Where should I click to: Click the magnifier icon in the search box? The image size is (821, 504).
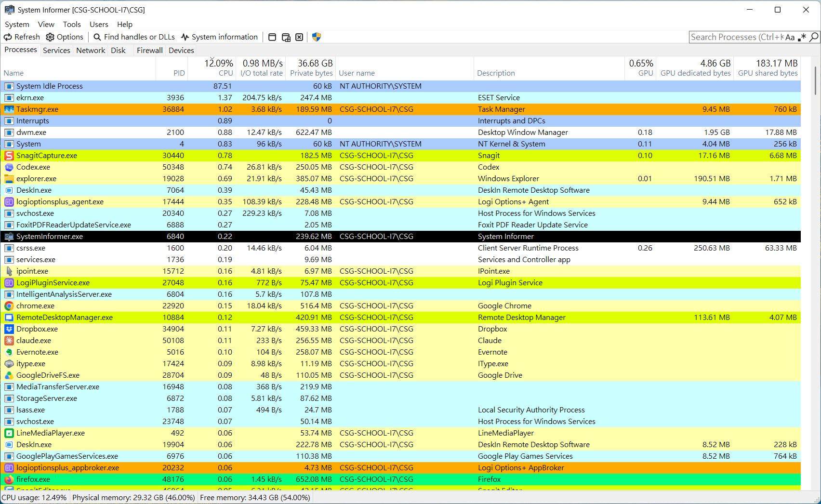[x=814, y=37]
